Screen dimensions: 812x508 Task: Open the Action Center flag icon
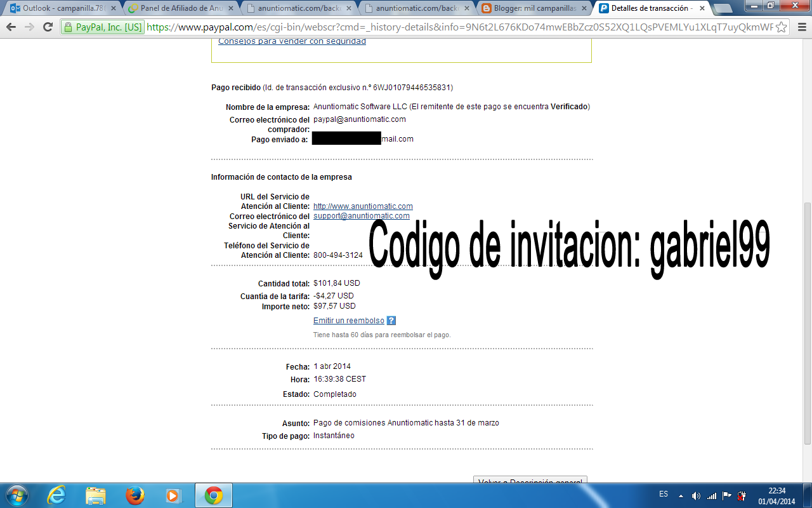point(727,496)
